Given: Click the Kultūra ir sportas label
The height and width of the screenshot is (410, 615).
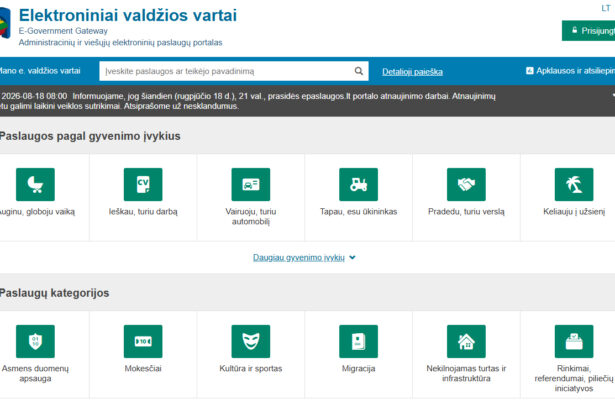Looking at the screenshot, I should coord(251,368).
